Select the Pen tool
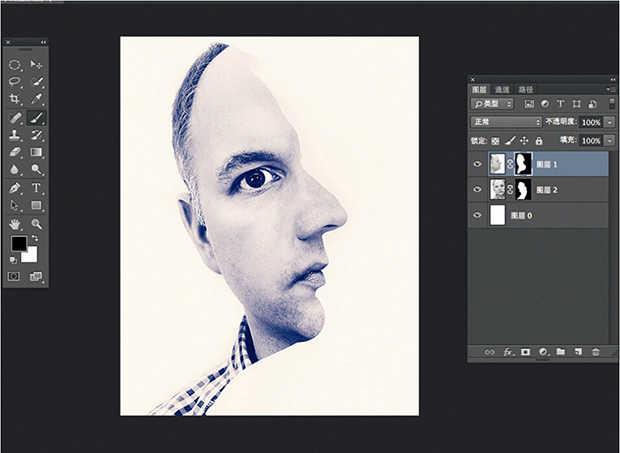 pos(15,188)
